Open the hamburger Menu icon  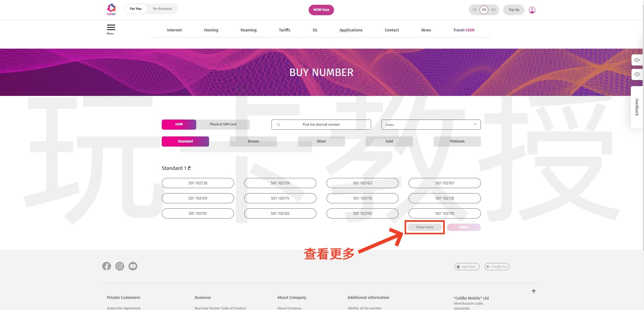click(x=111, y=29)
